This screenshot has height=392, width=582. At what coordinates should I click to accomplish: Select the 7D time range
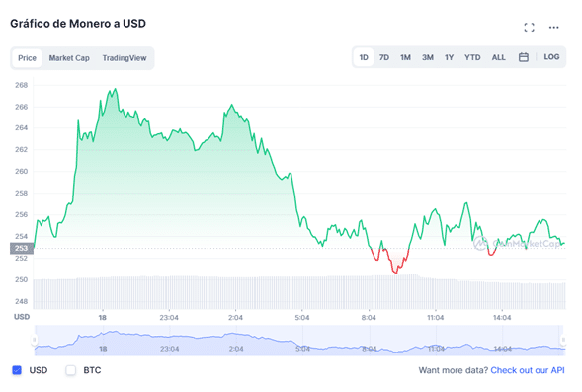tap(384, 57)
